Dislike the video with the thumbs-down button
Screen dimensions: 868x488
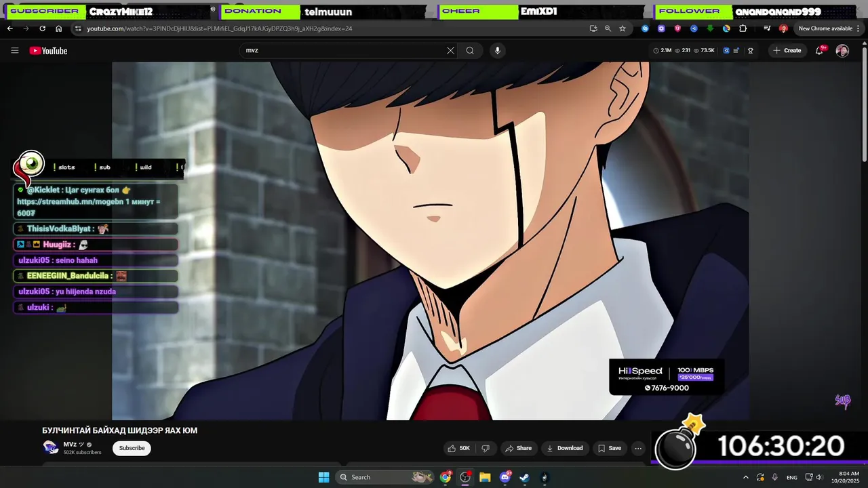486,448
